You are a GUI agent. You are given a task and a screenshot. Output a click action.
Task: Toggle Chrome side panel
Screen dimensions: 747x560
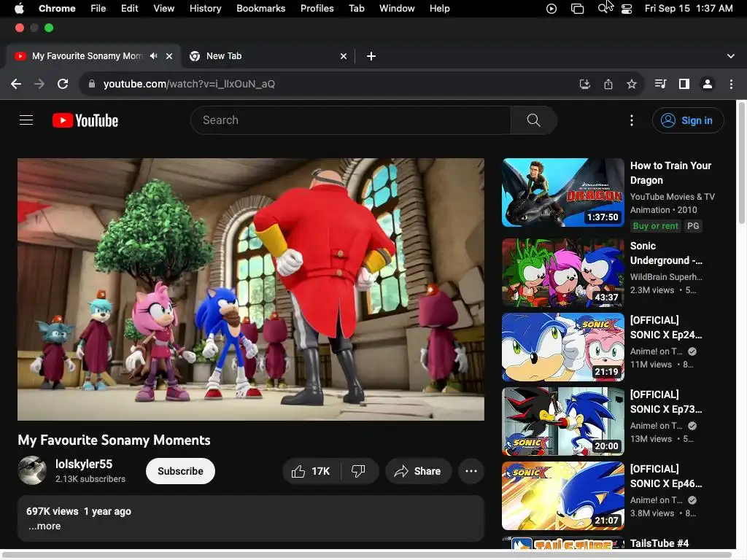coord(684,85)
